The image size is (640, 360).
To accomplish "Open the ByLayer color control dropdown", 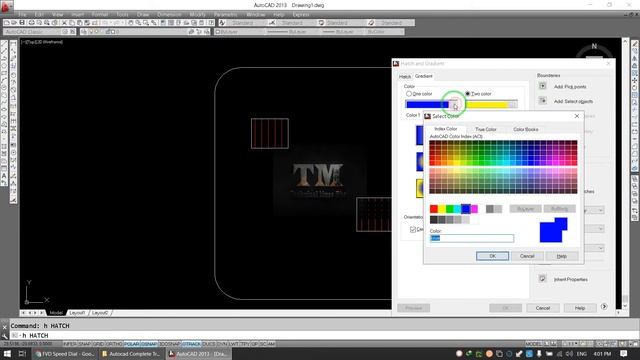I will tap(241, 31).
